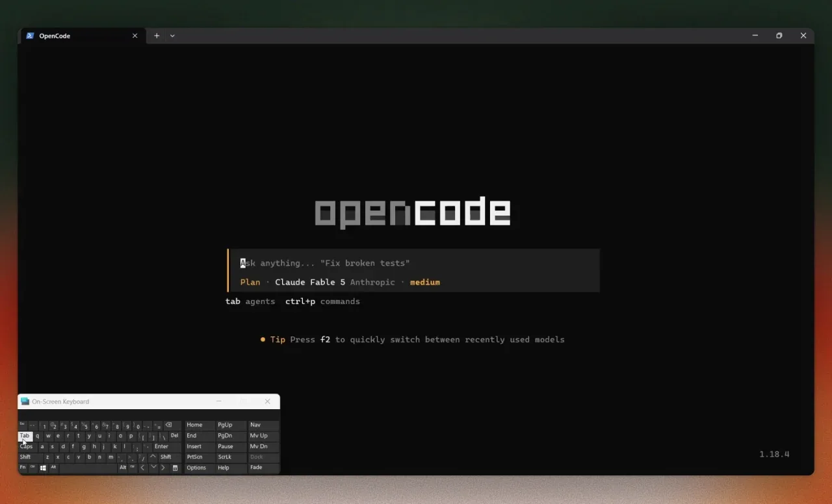
Task: Expand the new-tab profile dropdown chevron
Action: pyautogui.click(x=172, y=36)
